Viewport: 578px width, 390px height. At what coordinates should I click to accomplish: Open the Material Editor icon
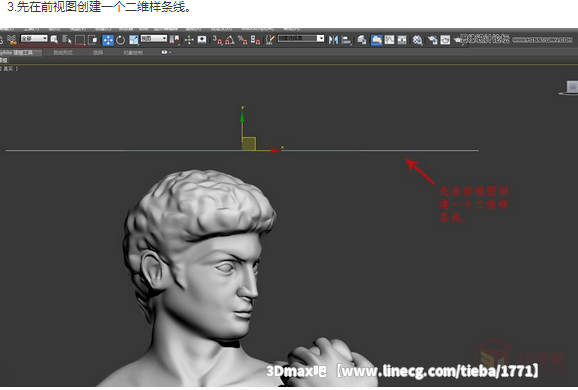click(x=417, y=40)
